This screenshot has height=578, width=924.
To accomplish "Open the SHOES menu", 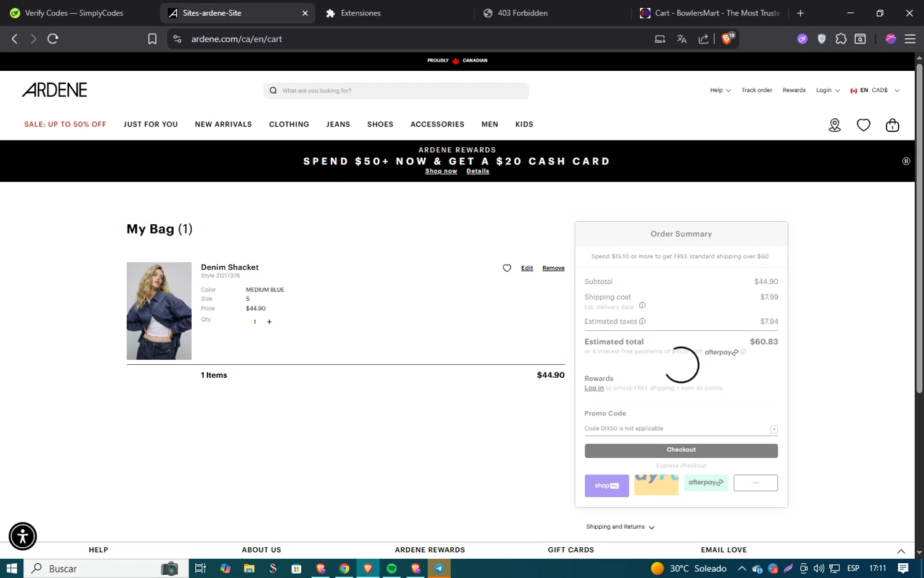I will [x=380, y=124].
